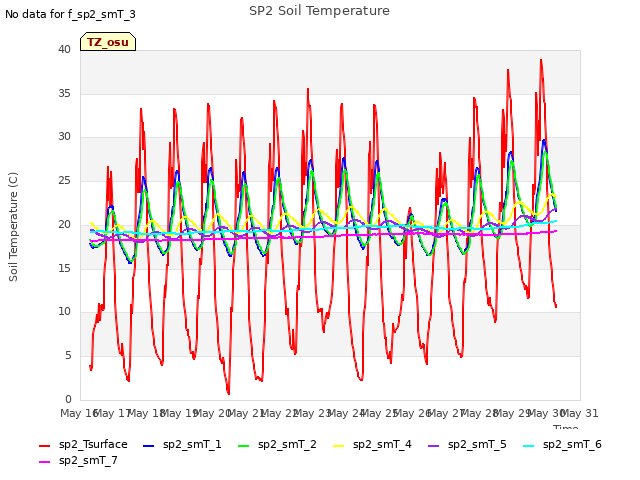640x480 pixels.
Task: Click the 25 y-axis tick label
Action: point(64,180)
